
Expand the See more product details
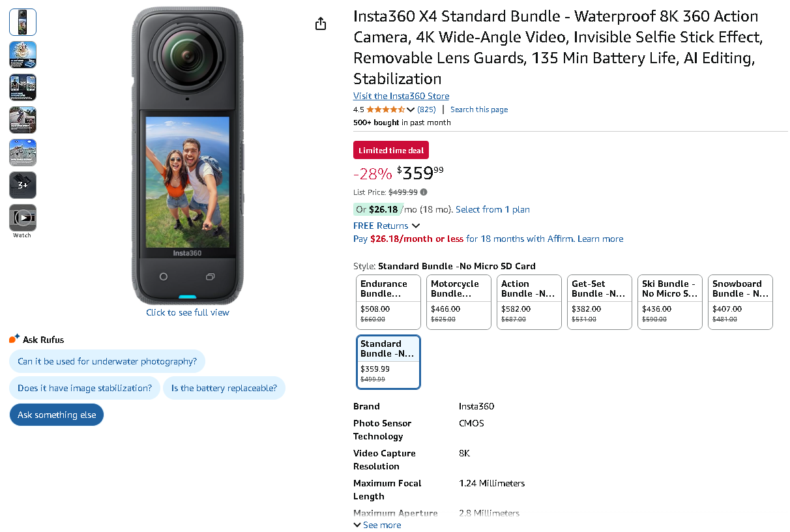[x=377, y=525]
